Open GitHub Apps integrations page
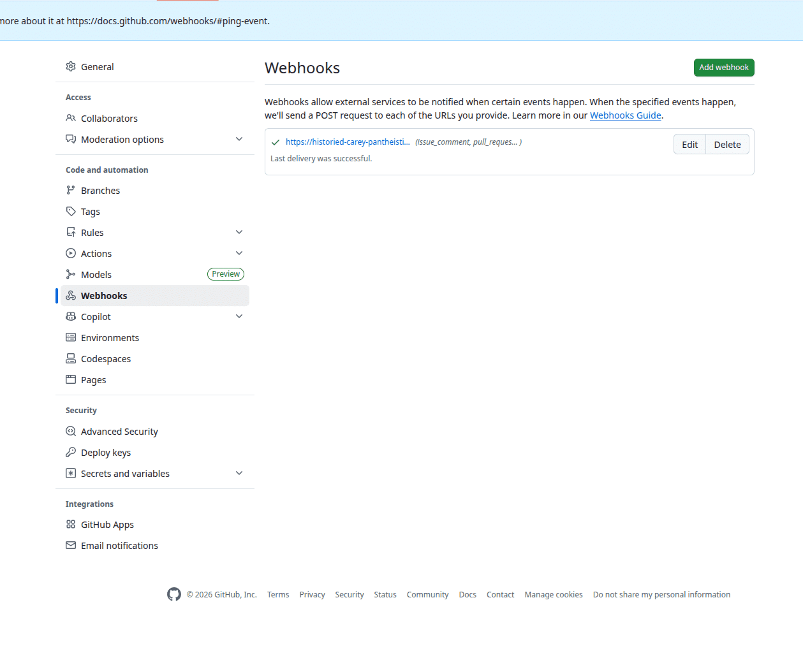The width and height of the screenshot is (803, 672). point(155,525)
